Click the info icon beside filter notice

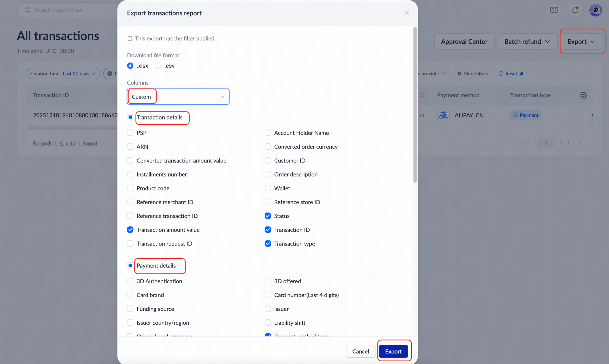[x=130, y=38]
